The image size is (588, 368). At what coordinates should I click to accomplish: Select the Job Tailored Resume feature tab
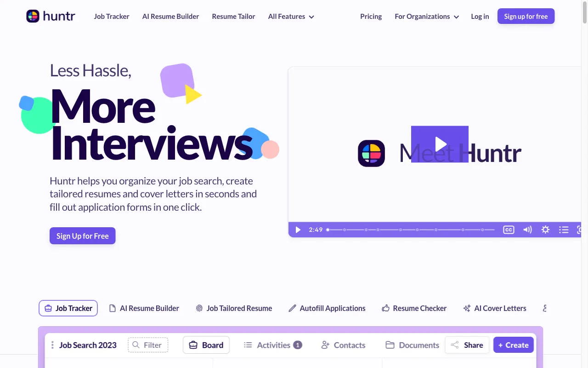[x=234, y=308]
